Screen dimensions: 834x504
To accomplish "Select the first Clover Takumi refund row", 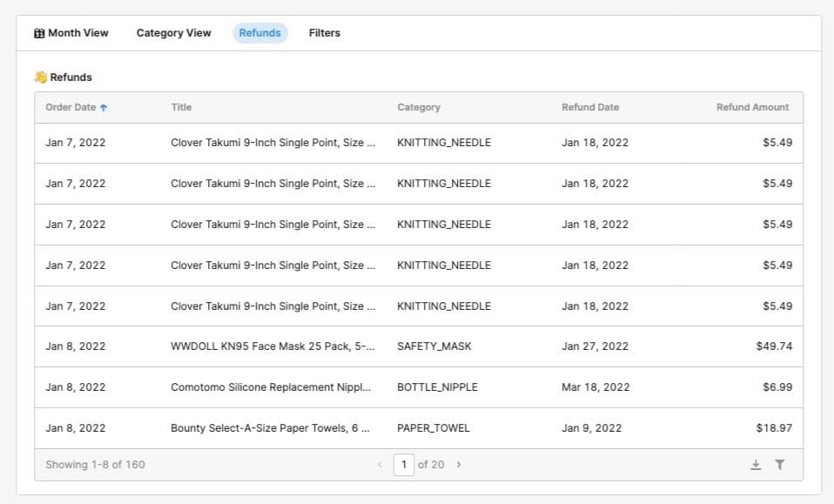I will [418, 142].
